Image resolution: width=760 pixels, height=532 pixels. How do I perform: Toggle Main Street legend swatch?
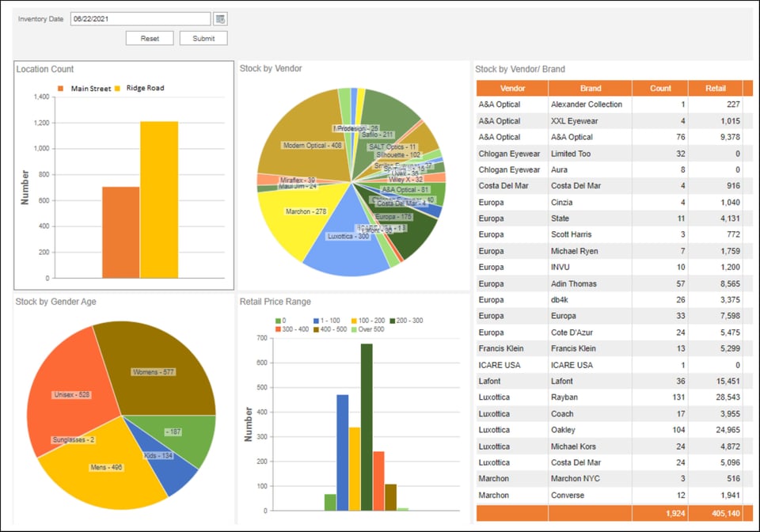tap(61, 88)
